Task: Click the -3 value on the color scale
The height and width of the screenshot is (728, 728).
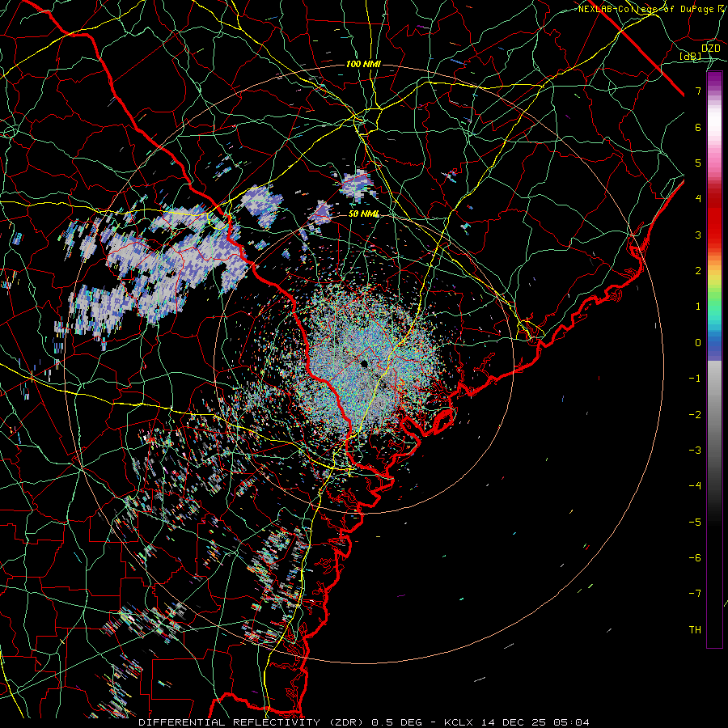Action: [695, 451]
